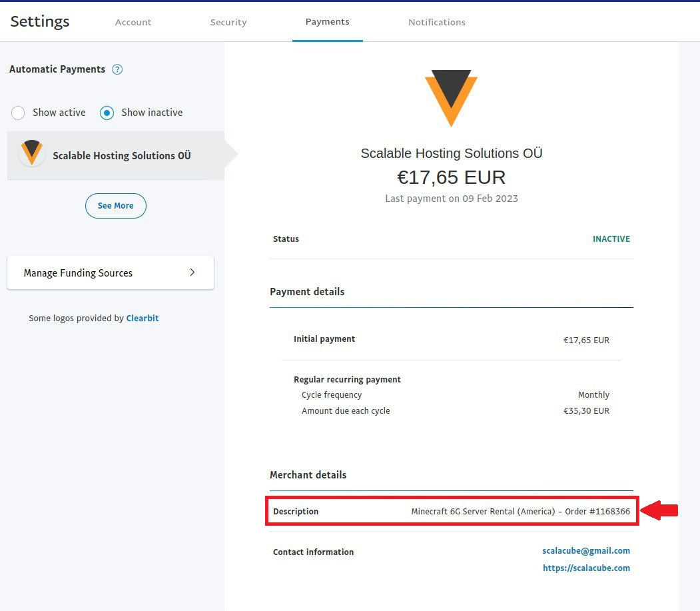Click the Last payment on 09 Feb 2023 text
The image size is (700, 611).
[452, 199]
